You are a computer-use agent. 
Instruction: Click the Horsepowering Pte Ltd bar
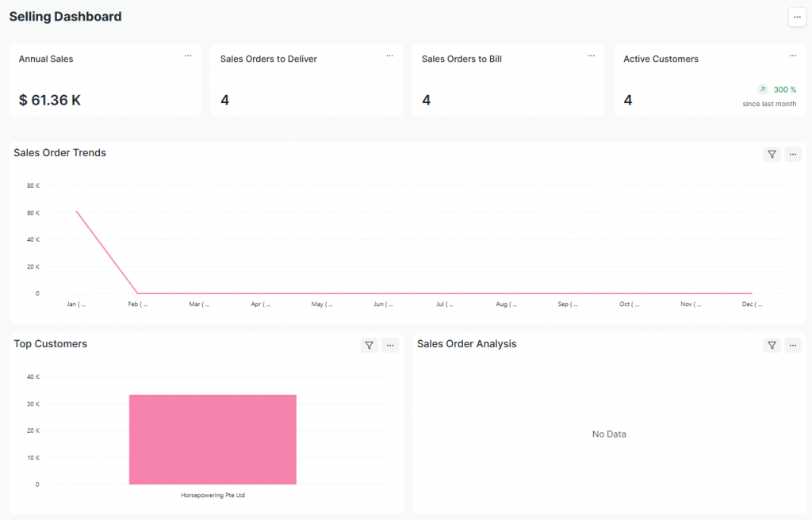pyautogui.click(x=213, y=439)
